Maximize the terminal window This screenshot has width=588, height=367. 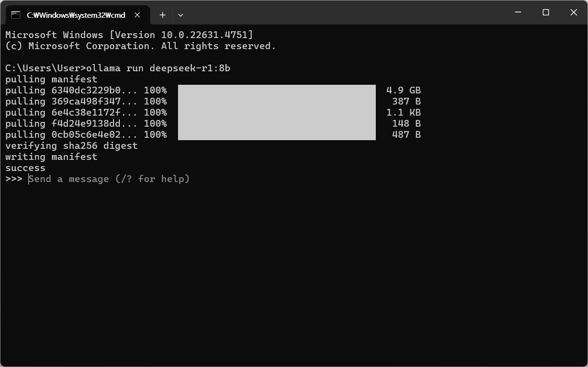tap(546, 13)
